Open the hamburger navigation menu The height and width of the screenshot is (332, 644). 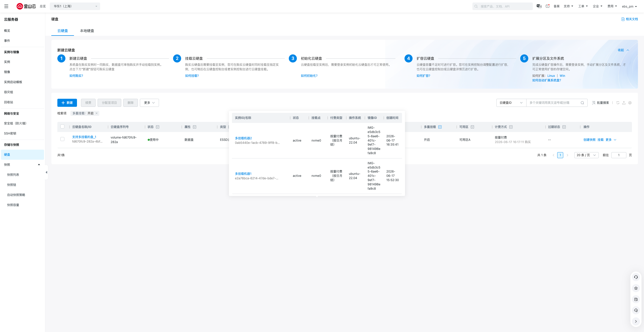6,6
